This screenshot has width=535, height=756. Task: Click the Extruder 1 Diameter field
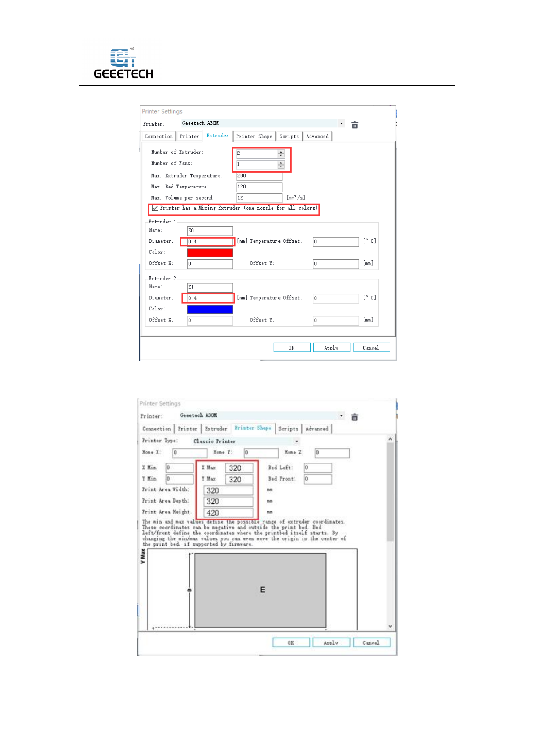pos(210,242)
